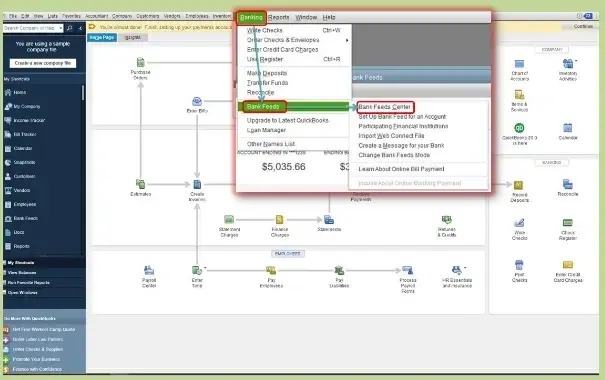
Task: Open Customers in the sidebar
Action: [x=24, y=176]
